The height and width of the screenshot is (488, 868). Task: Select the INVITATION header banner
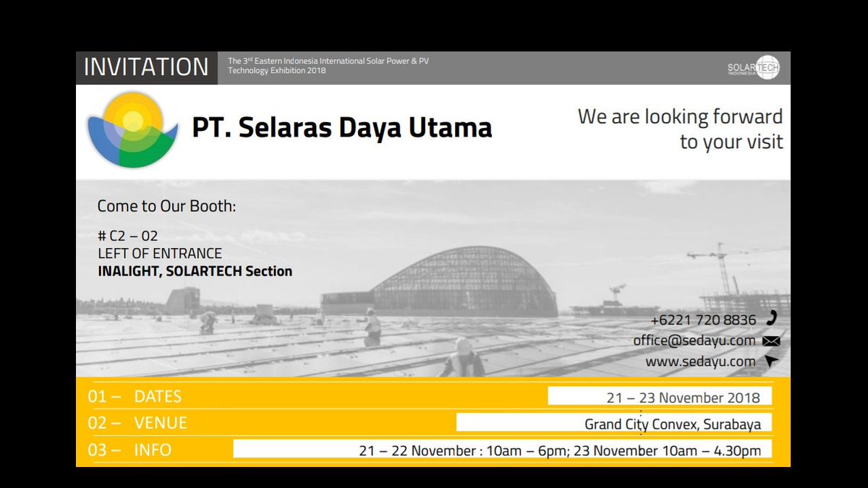click(145, 67)
